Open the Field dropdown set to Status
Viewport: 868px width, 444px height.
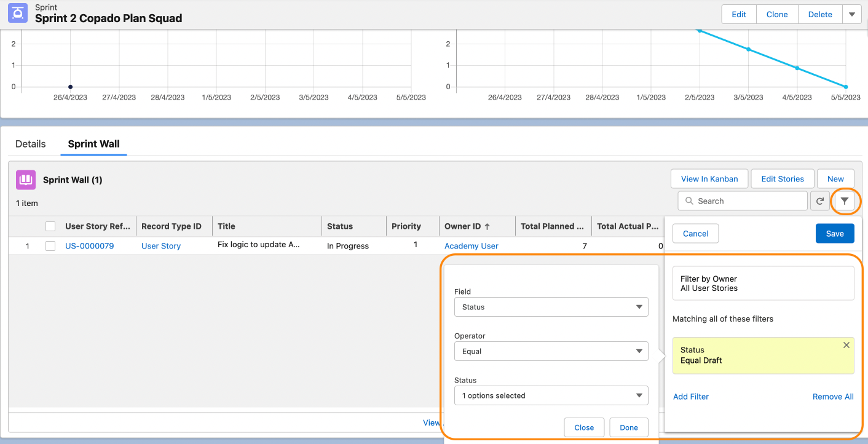[x=551, y=307]
